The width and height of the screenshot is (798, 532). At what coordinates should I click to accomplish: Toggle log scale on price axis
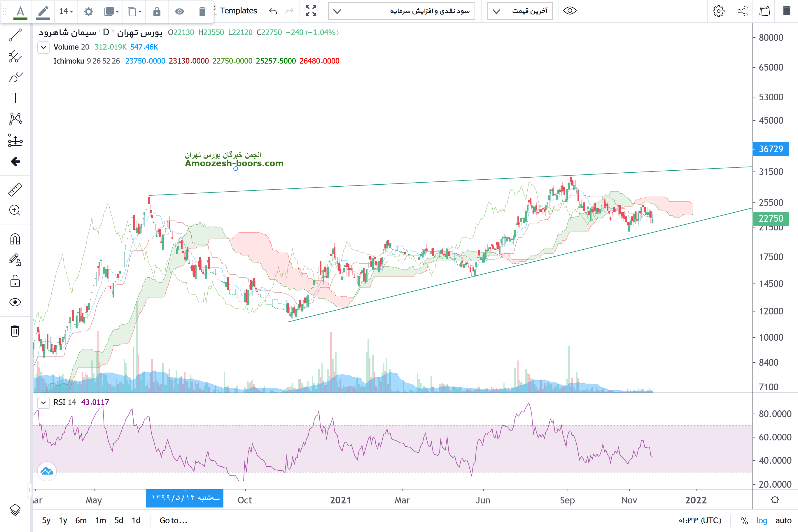pyautogui.click(x=762, y=520)
